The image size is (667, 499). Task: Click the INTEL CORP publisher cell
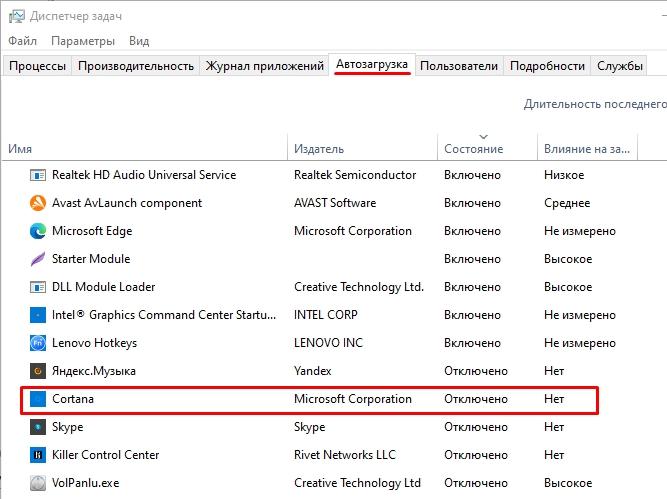[x=325, y=315]
